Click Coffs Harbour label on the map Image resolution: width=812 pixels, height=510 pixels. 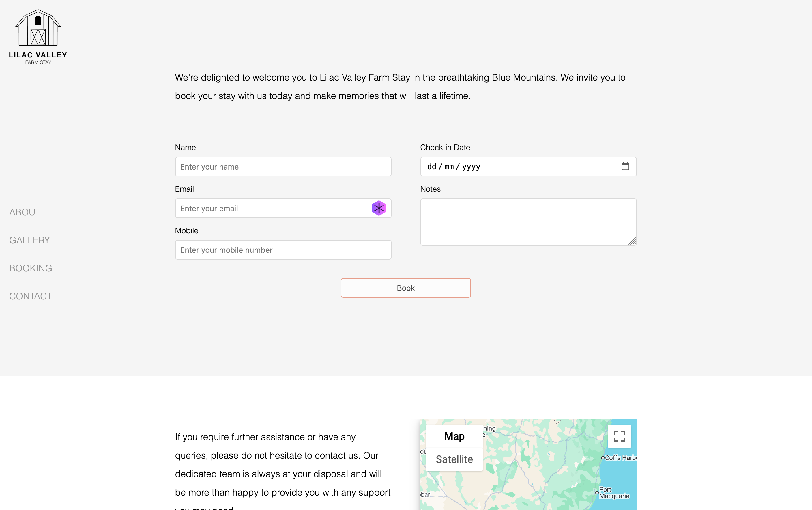pyautogui.click(x=621, y=458)
